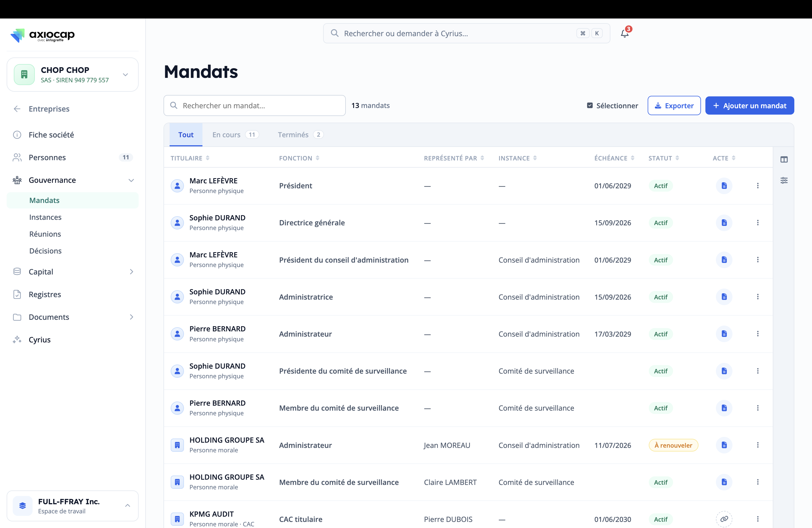Viewport: 812px width, 528px height.
Task: Expand the Capital section
Action: tap(73, 271)
